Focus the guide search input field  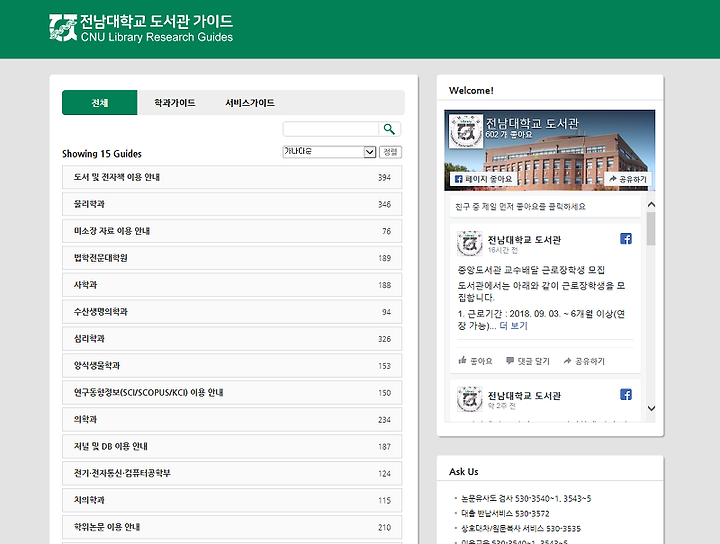point(331,129)
